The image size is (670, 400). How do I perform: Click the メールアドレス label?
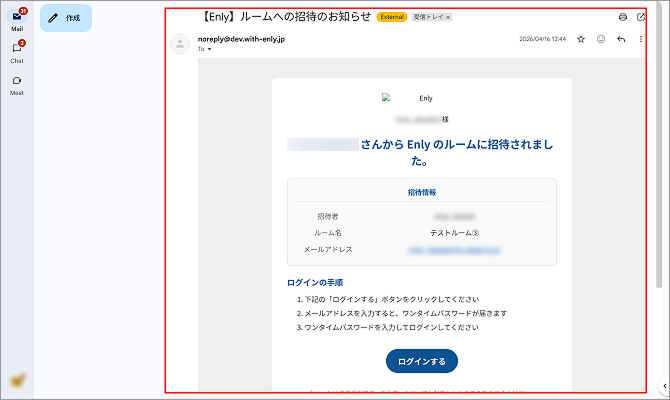coord(328,250)
